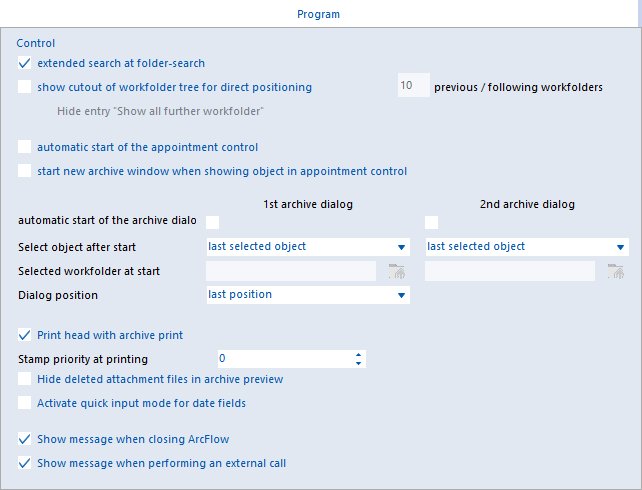Activate quick input mode for date fields
This screenshot has height=490, width=642.
click(25, 403)
